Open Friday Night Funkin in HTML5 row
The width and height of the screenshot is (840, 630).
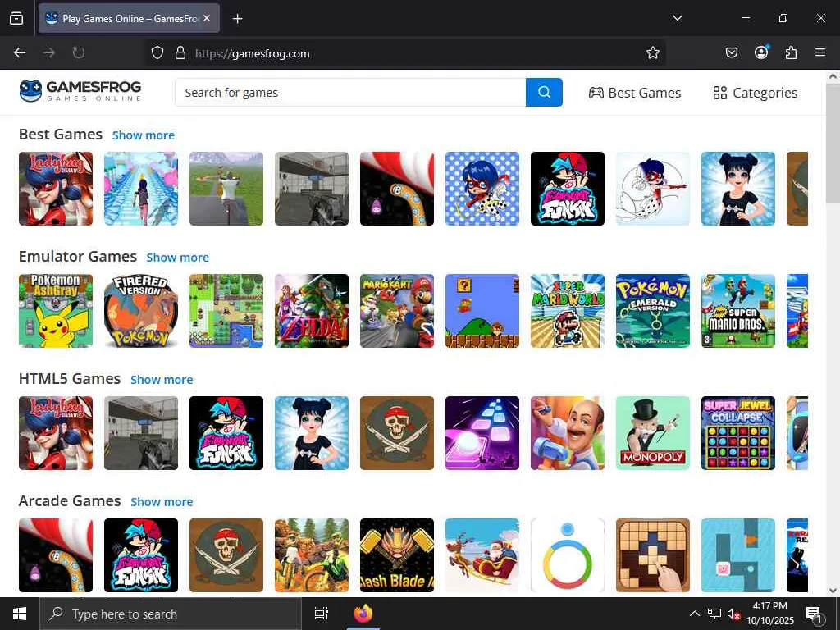click(226, 433)
